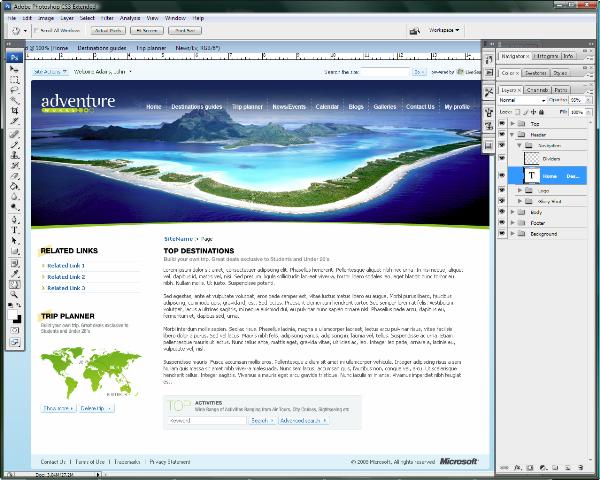The height and width of the screenshot is (480, 600).
Task: Open the Image menu
Action: 46,18
